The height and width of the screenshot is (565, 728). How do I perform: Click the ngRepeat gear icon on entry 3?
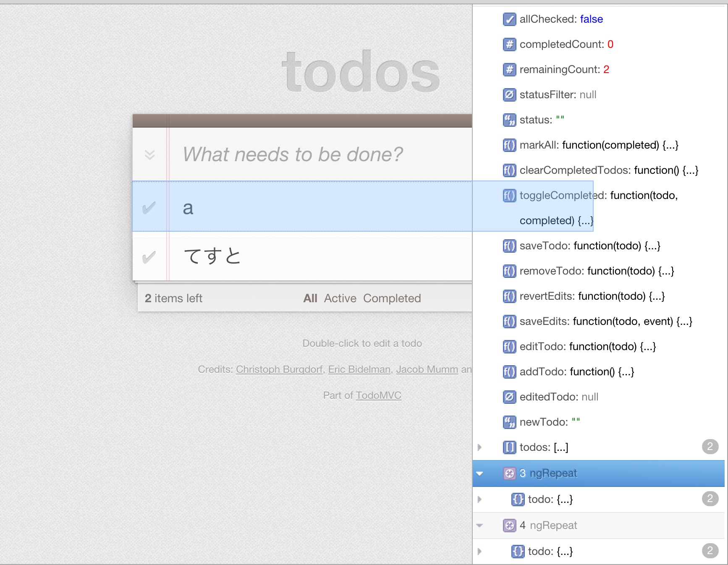pyautogui.click(x=510, y=473)
